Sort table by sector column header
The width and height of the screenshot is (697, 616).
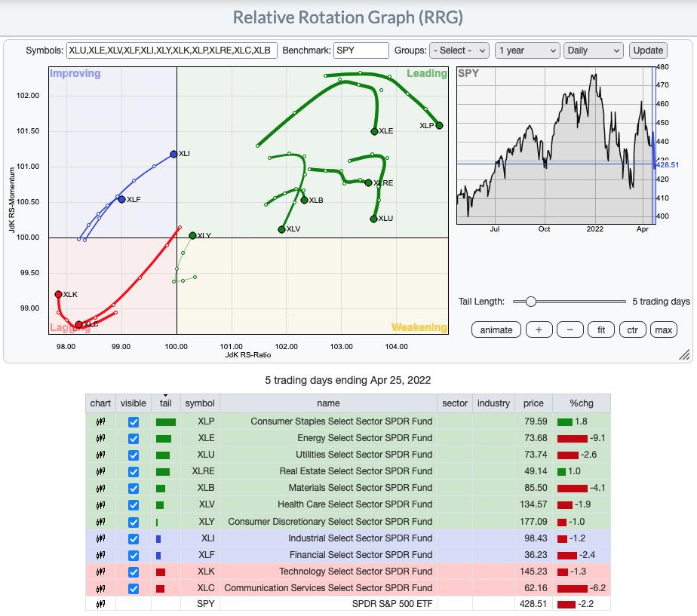[x=455, y=403]
